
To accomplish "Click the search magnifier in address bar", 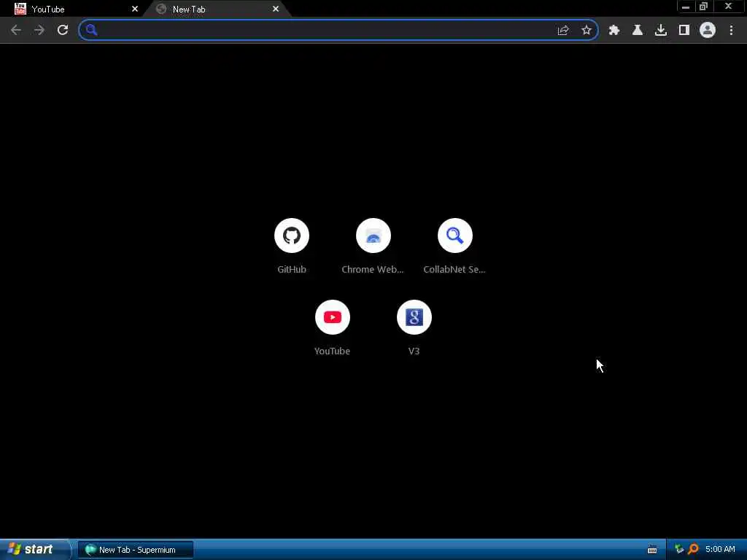I will [91, 30].
